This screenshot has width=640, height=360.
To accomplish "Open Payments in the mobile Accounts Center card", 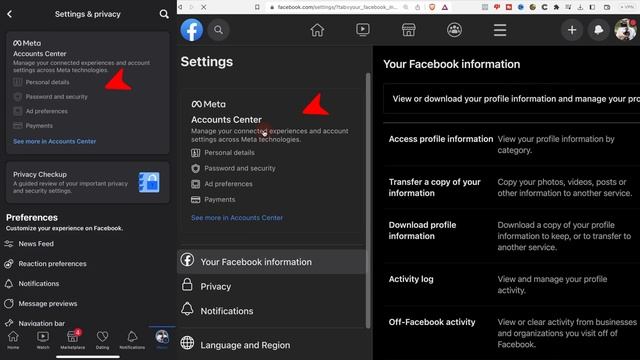I will pyautogui.click(x=33, y=126).
